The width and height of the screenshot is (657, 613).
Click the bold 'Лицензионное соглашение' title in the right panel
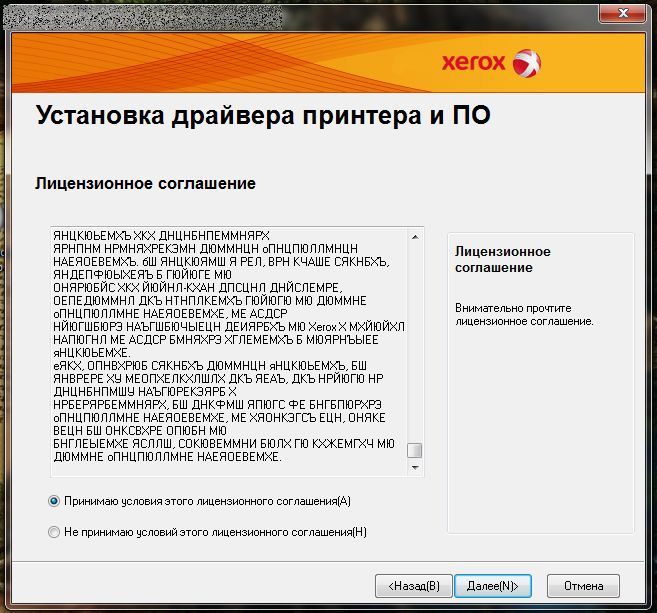[x=502, y=260]
